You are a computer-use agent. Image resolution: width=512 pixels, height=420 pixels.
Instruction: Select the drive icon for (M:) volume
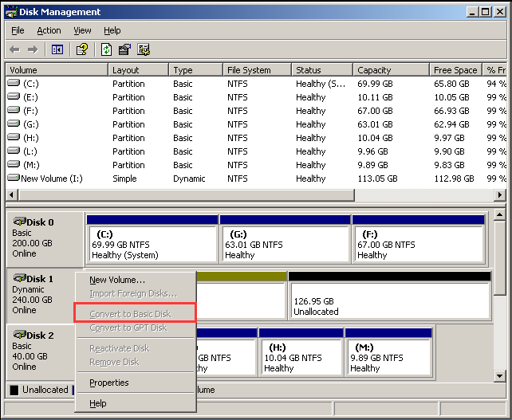coord(14,164)
